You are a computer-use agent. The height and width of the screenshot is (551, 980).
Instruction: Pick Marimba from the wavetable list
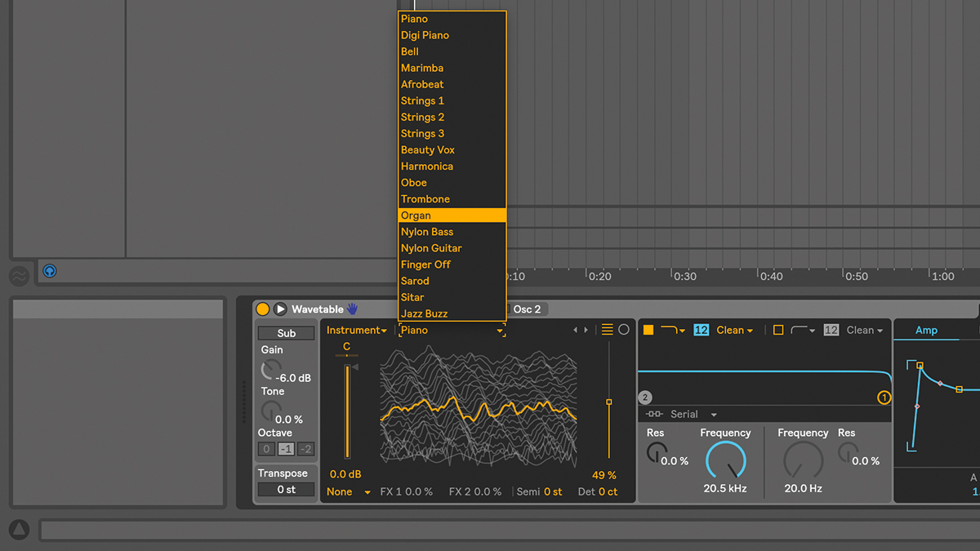click(x=452, y=68)
